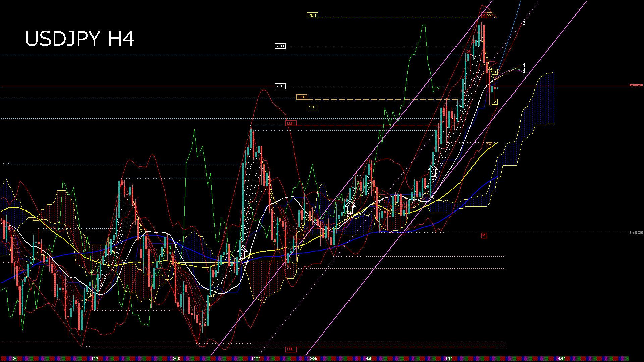Click the red M box beside YDH line

point(484,15)
